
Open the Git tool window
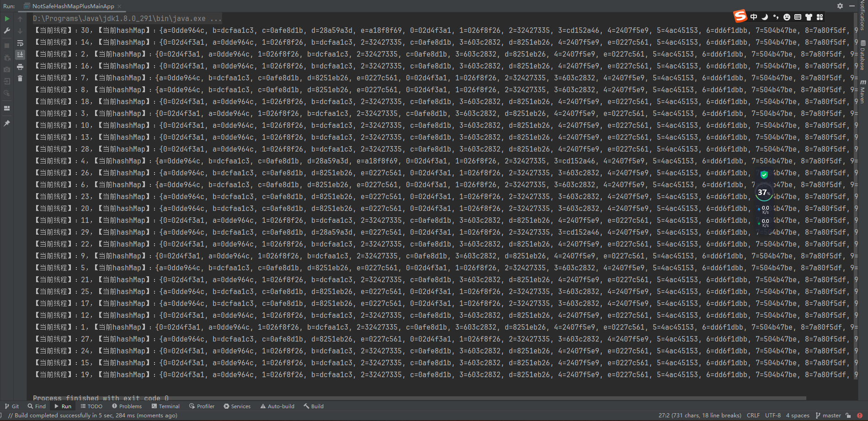[x=12, y=406]
